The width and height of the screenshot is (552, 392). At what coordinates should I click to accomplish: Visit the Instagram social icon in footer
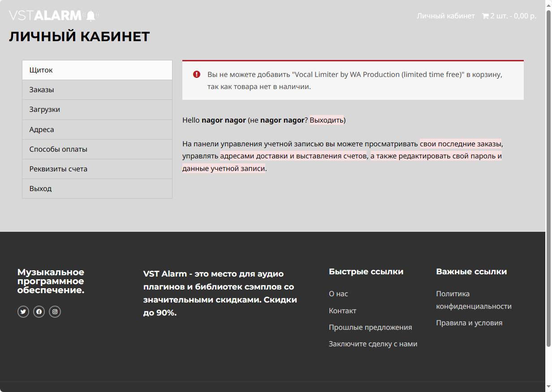(55, 312)
